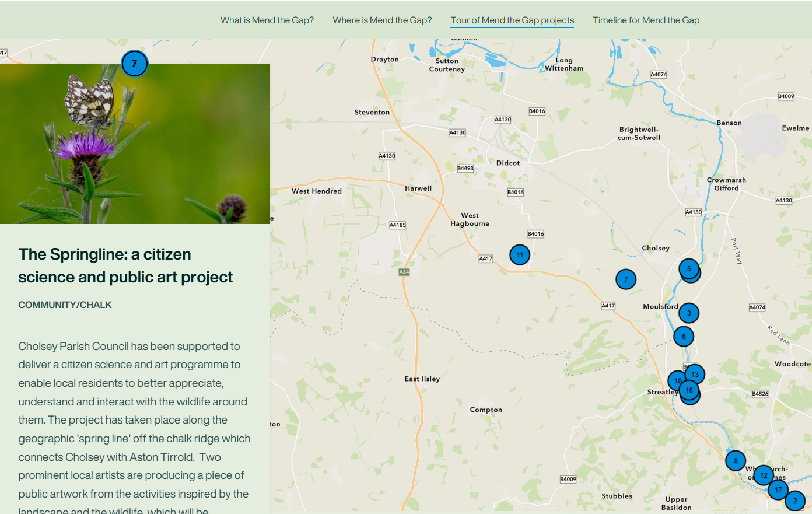This screenshot has width=812, height=514.
Task: Select marker 10 at Streatley
Action: point(677,380)
